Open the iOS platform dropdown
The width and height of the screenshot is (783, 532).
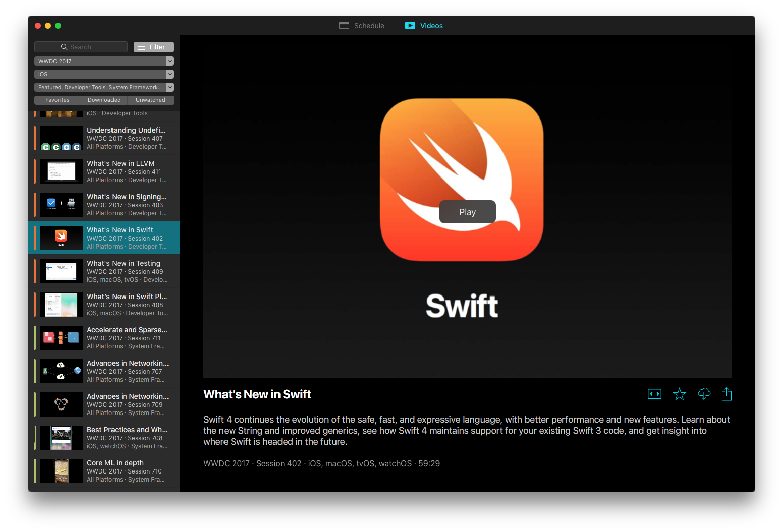[104, 74]
